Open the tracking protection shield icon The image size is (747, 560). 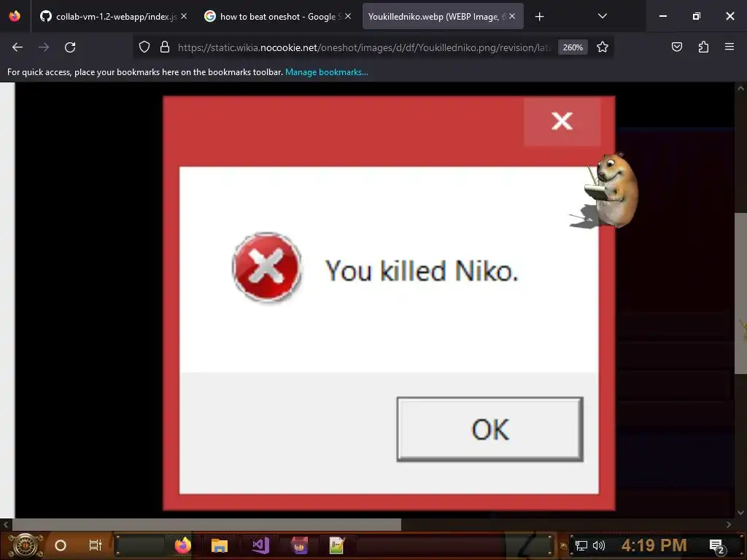click(x=144, y=47)
